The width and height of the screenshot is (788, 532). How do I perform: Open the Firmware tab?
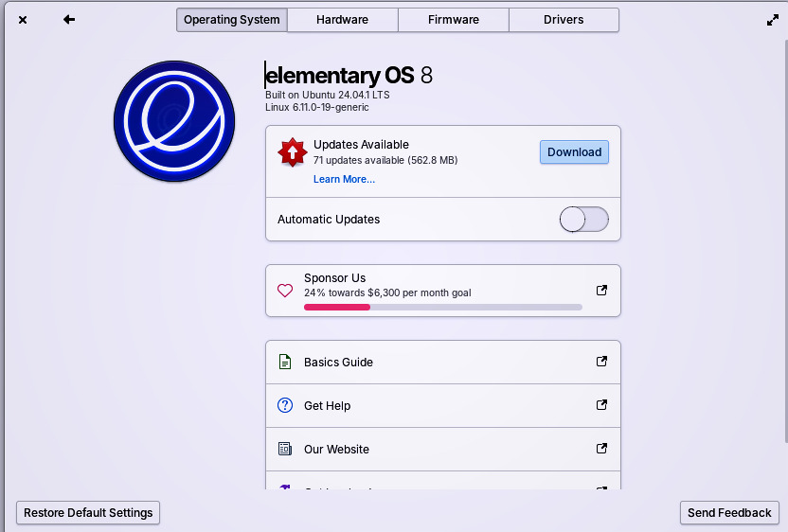[453, 20]
